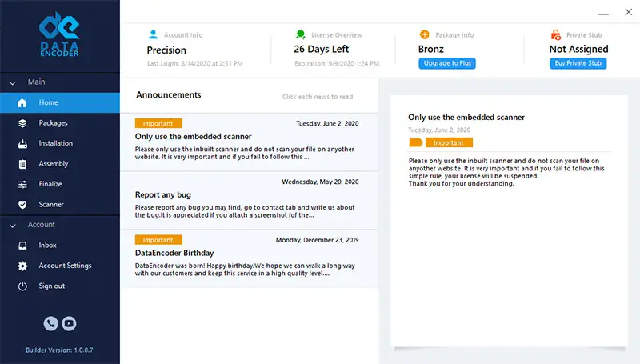Click the Data Encoder logo
Viewport: 640px width, 364px height.
pyautogui.click(x=59, y=34)
